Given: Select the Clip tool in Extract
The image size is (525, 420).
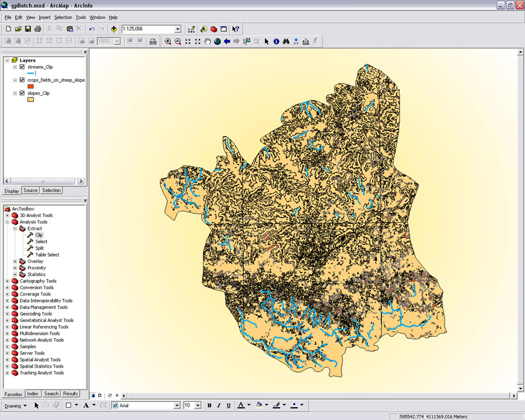Looking at the screenshot, I should click(x=39, y=235).
